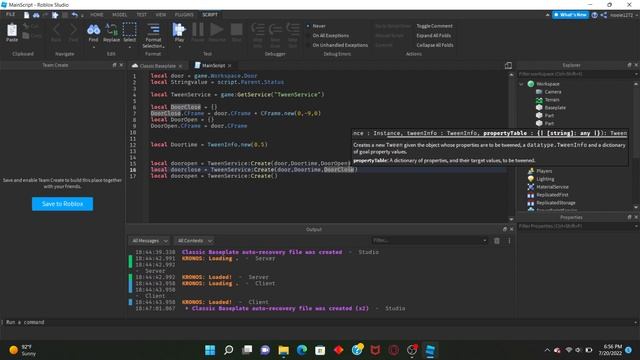Click the greyed Stop icon
This screenshot has width=640, height=360.
(236, 30)
